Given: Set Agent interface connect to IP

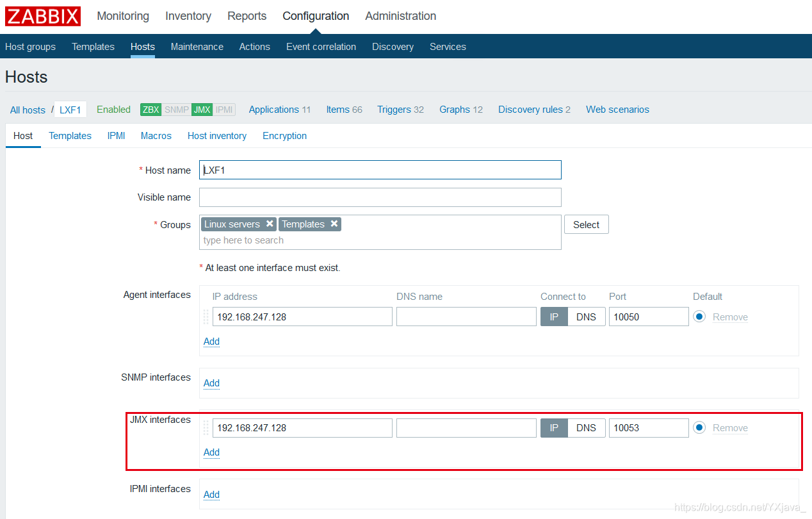Looking at the screenshot, I should point(554,317).
